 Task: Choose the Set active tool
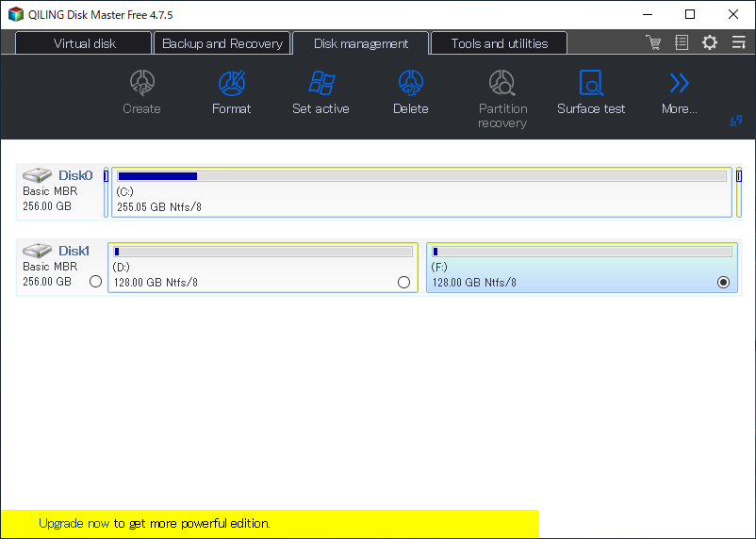(x=321, y=92)
